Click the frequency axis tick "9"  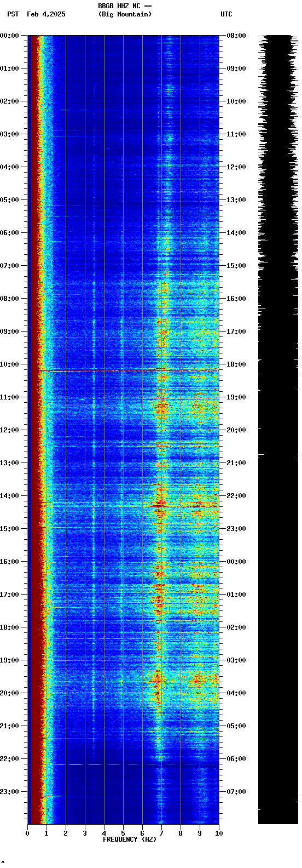click(200, 833)
